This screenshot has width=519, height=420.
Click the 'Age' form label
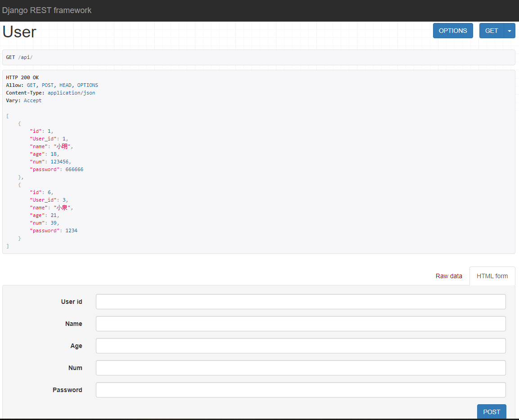point(76,346)
